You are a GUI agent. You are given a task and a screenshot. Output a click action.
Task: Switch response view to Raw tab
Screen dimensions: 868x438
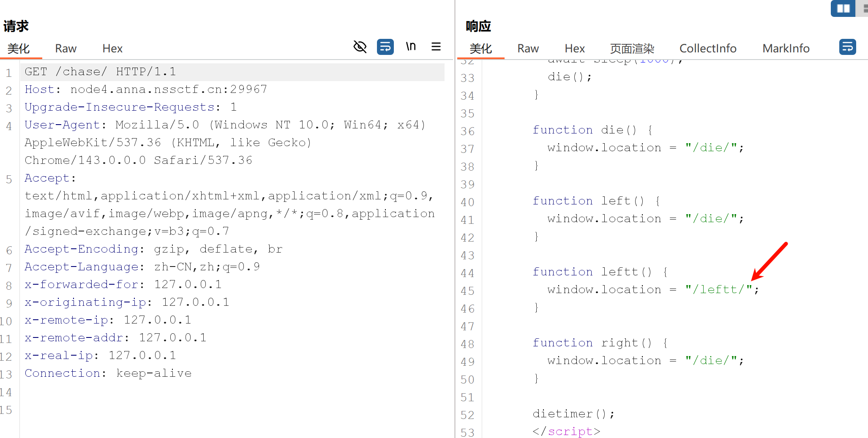(528, 49)
